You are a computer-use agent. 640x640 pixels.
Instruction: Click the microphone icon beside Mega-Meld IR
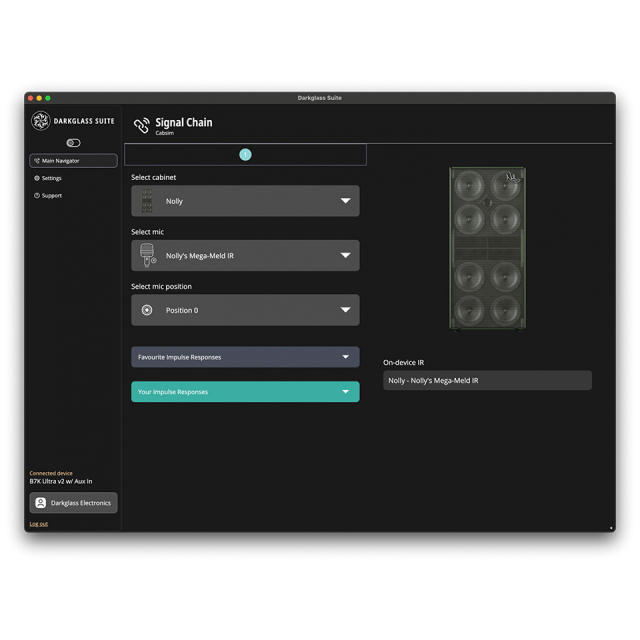point(147,256)
